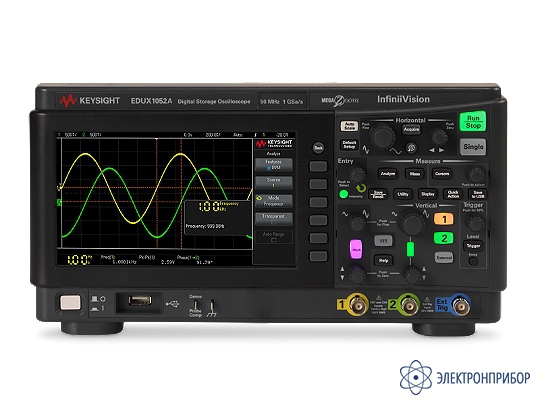The height and width of the screenshot is (405, 540).
Task: Open the Source on-screen menu
Action: (274, 183)
